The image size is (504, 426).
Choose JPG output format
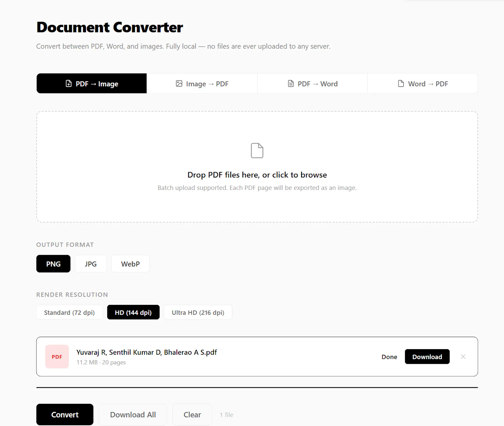91,264
